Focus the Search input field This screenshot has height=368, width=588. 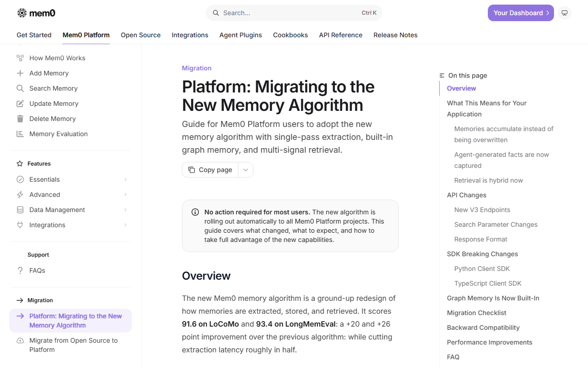294,13
